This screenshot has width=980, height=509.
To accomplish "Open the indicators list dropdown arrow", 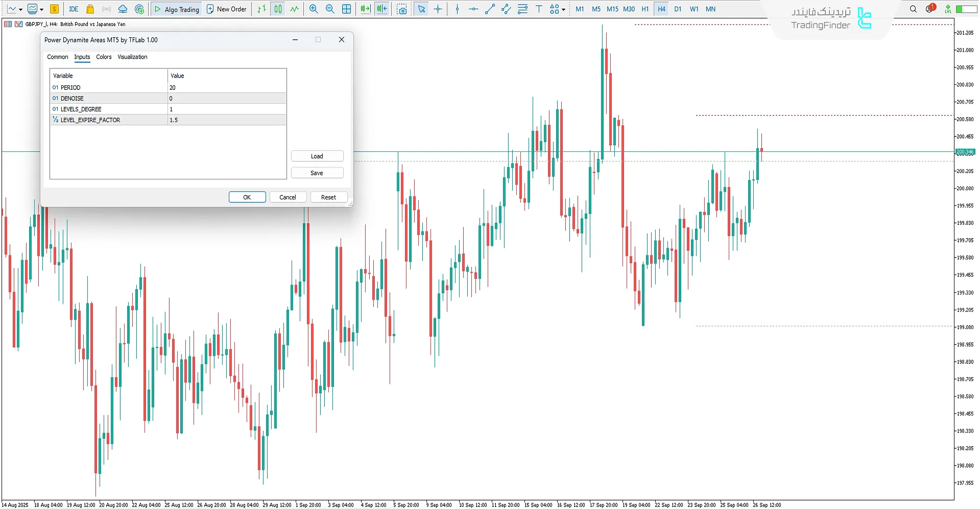I will [41, 10].
